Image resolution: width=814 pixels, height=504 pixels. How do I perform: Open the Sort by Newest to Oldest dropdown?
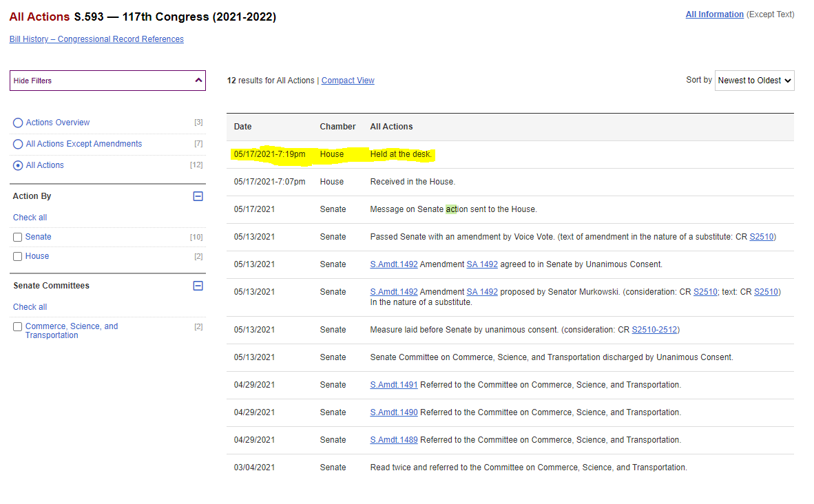(754, 81)
